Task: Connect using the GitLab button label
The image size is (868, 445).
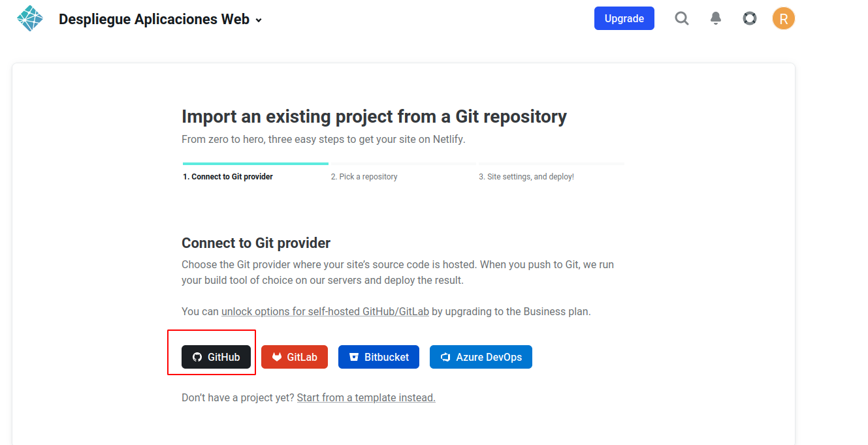Action: tap(302, 357)
